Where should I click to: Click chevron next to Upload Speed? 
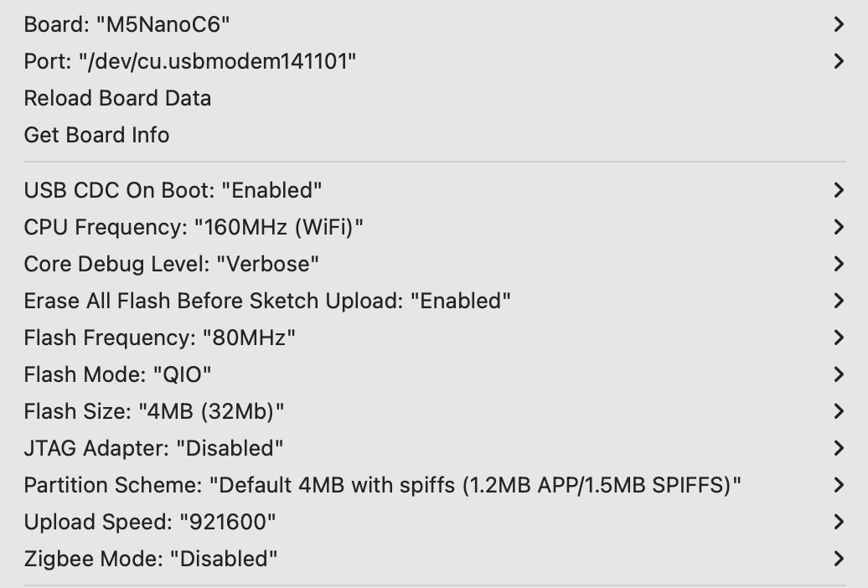click(x=838, y=522)
